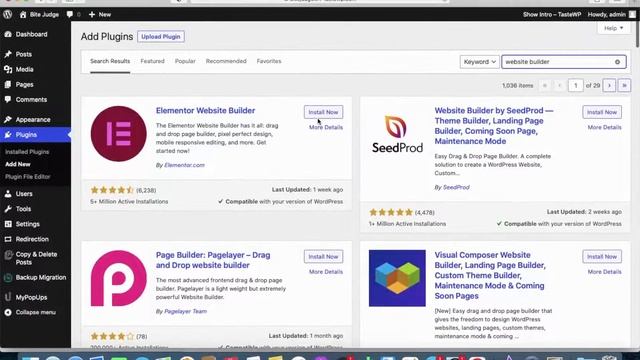Open Add New submenu item
The image size is (640, 360).
click(x=18, y=164)
